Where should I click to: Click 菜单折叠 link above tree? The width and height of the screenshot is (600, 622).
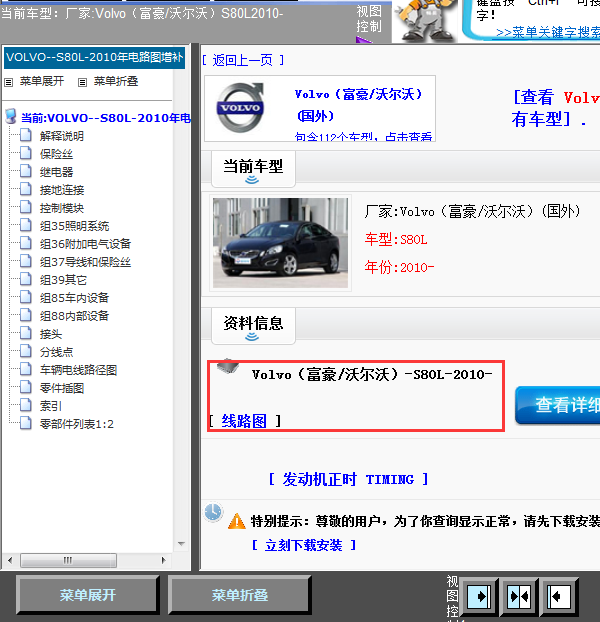116,81
